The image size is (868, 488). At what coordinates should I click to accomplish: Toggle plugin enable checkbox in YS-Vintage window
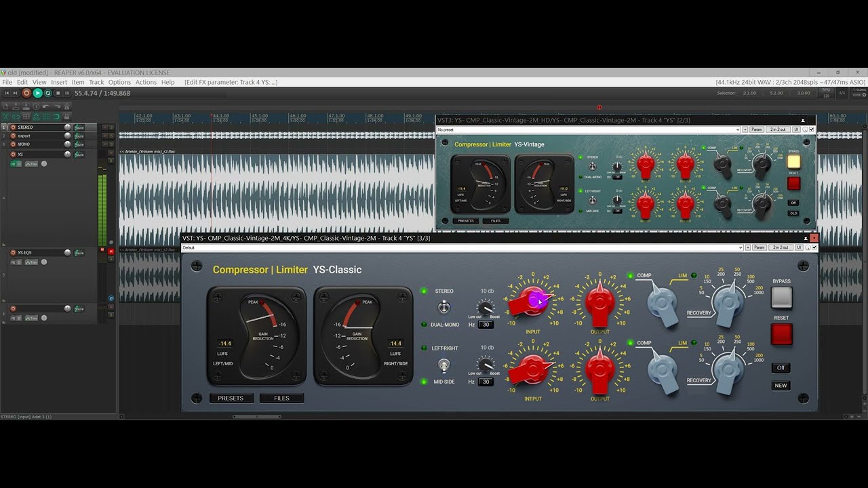[812, 129]
